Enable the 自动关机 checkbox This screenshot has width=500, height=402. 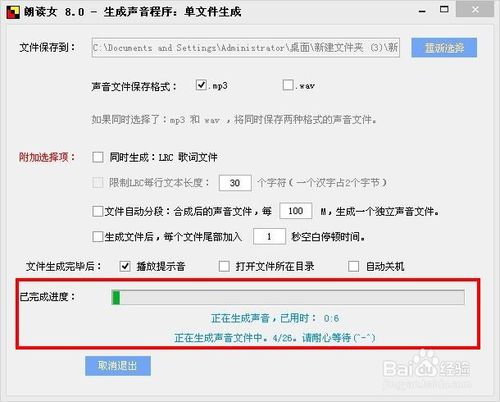pos(353,266)
